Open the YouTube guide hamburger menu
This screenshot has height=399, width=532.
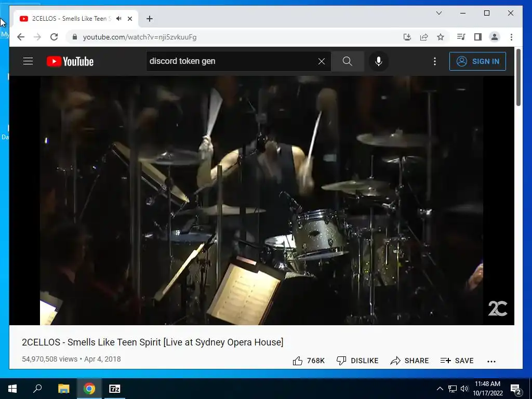pyautogui.click(x=28, y=61)
